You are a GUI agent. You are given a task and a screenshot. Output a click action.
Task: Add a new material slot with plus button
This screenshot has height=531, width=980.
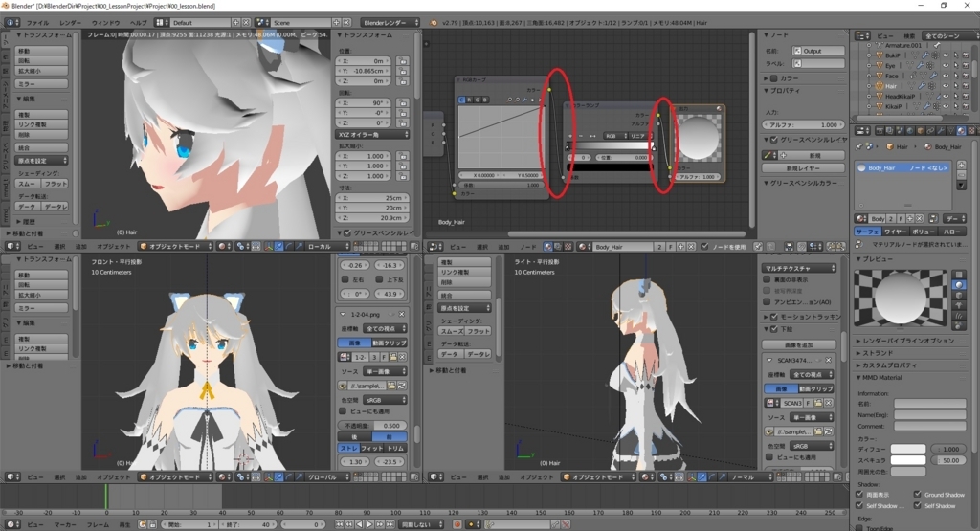tap(961, 165)
